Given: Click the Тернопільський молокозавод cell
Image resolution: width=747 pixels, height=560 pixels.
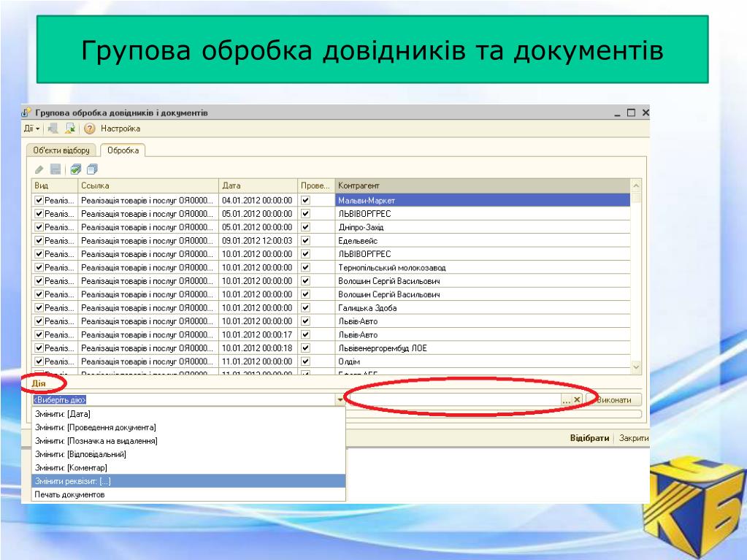Looking at the screenshot, I should point(483,268).
